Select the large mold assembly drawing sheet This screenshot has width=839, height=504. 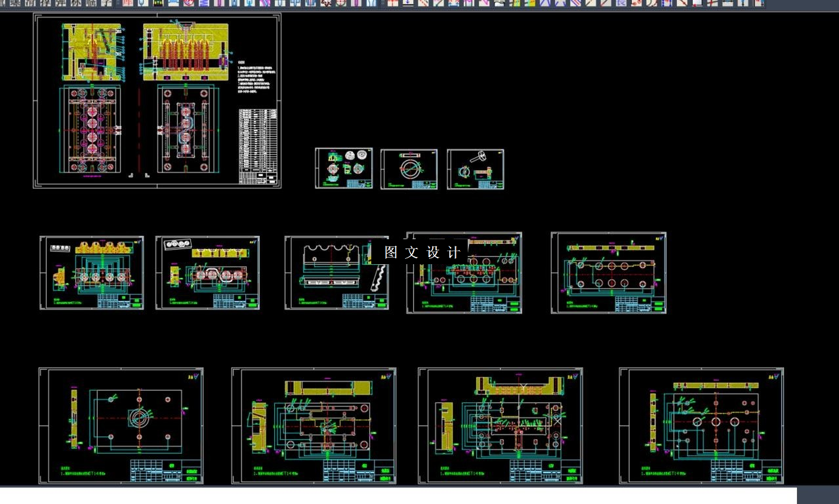coord(157,101)
